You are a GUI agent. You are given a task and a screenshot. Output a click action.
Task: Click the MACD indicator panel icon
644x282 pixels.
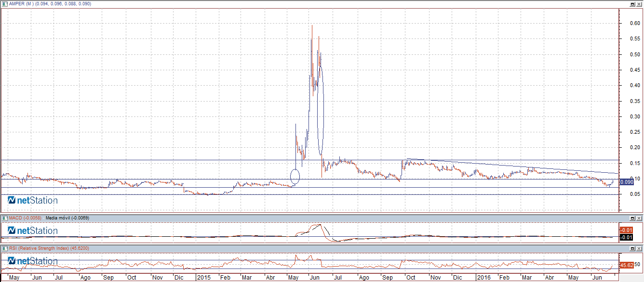4,218
